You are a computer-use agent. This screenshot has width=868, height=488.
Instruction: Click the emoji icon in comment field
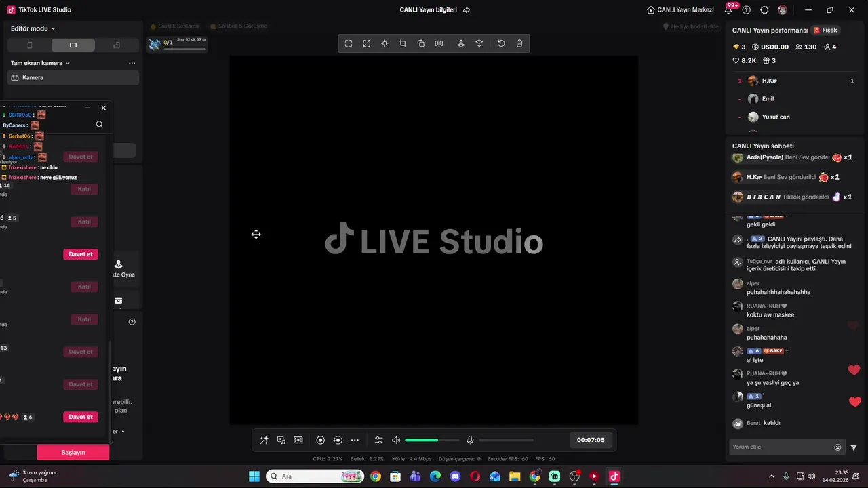pos(837,447)
